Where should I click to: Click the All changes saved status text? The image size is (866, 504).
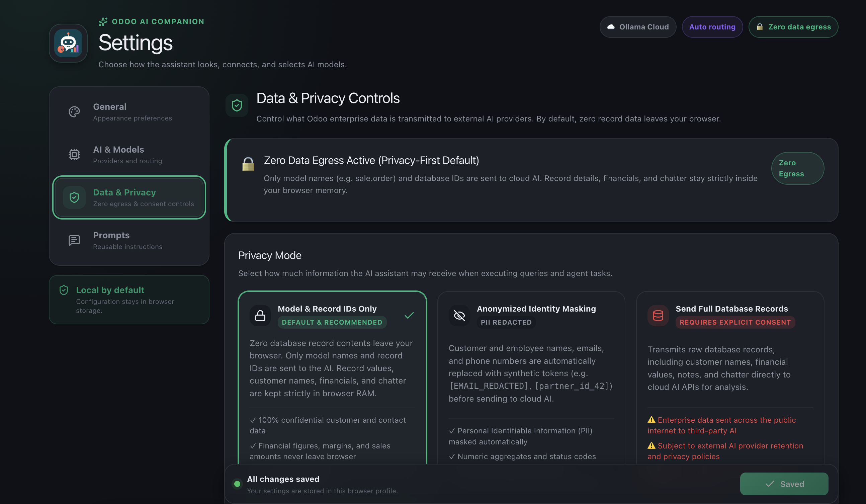283,479
